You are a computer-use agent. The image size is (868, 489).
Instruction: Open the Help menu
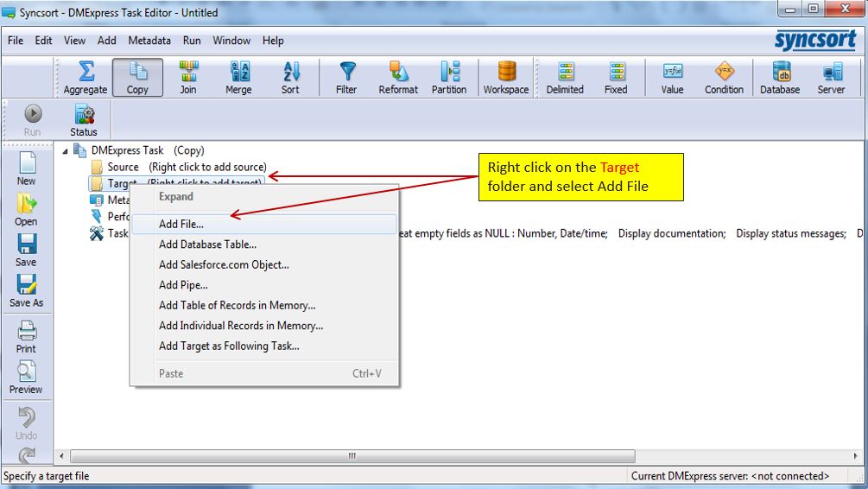pos(273,41)
